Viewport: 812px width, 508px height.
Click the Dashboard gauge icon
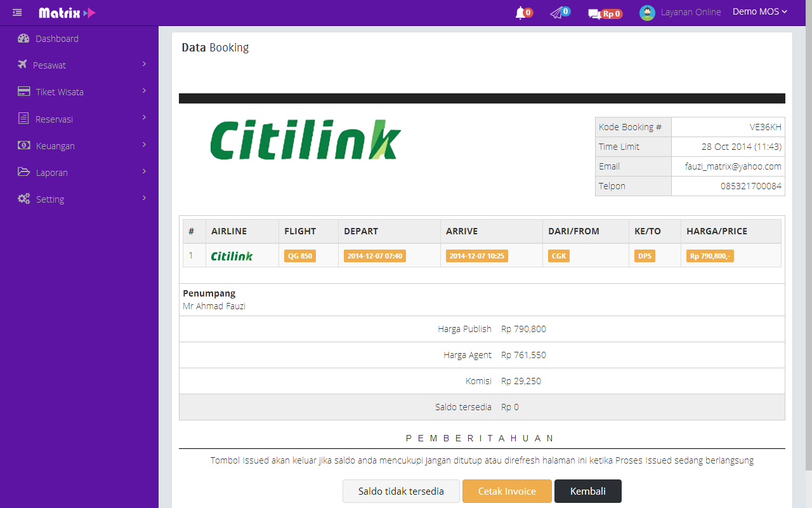coord(23,39)
